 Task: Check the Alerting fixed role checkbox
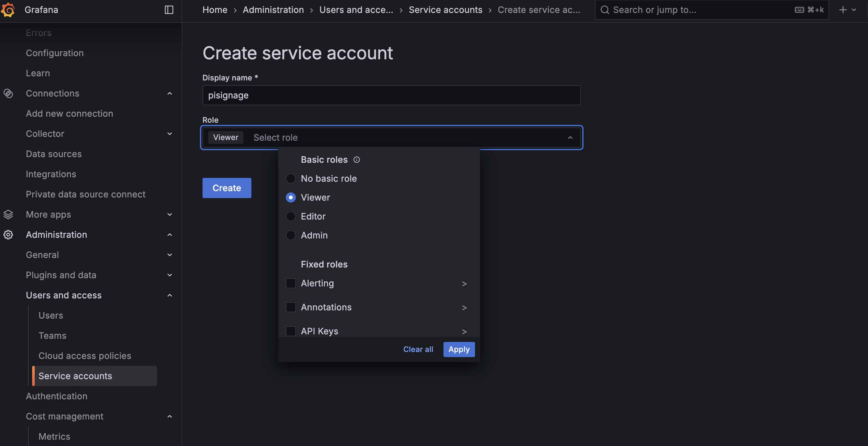(x=290, y=283)
